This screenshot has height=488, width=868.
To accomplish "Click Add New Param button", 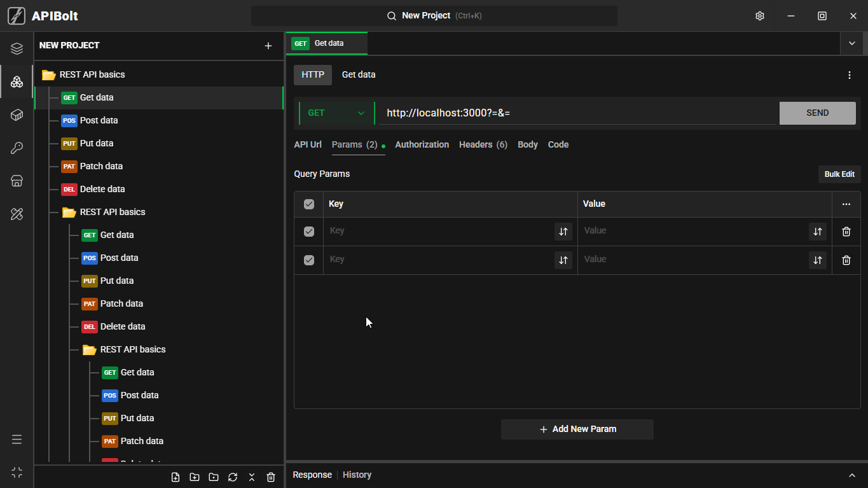I will click(577, 429).
